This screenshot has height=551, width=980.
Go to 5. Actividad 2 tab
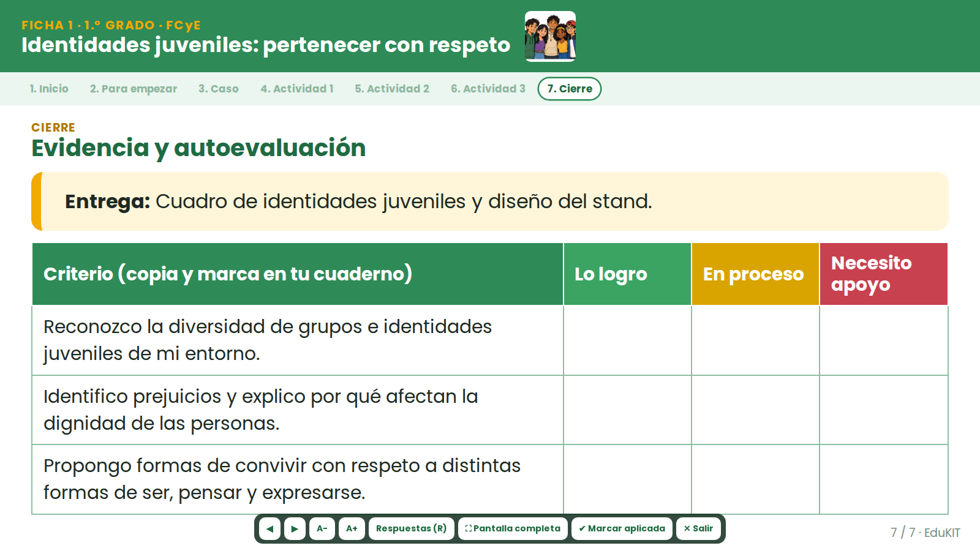click(x=392, y=89)
